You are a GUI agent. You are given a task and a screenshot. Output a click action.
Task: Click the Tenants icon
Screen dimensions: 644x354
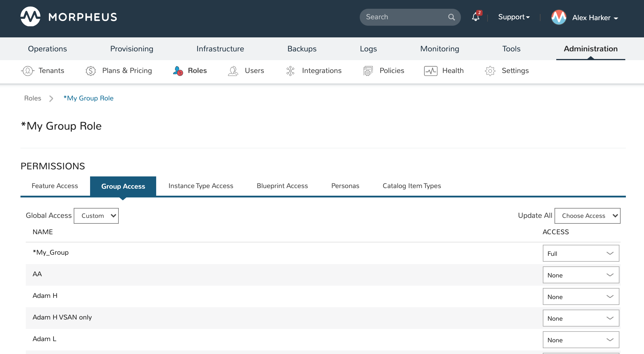(28, 71)
